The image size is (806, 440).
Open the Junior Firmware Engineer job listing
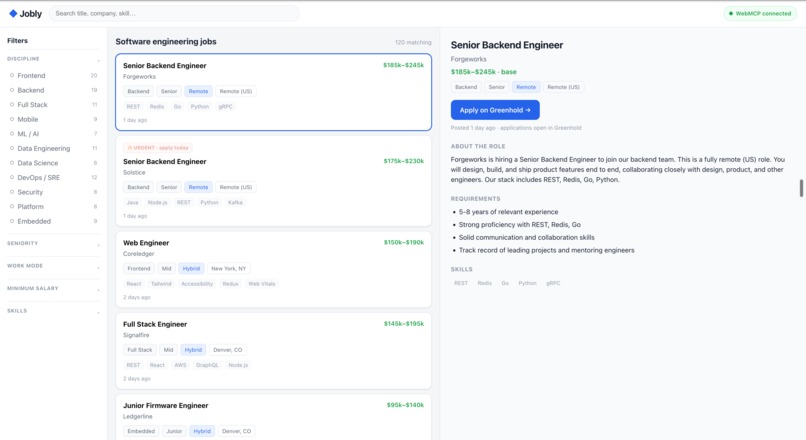coord(273,417)
